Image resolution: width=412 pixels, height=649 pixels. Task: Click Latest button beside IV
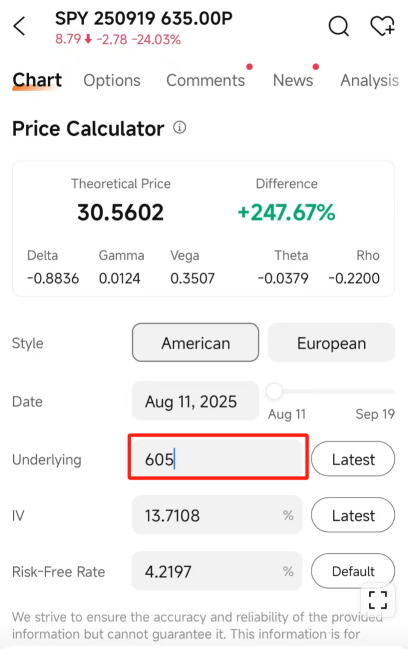(x=353, y=515)
